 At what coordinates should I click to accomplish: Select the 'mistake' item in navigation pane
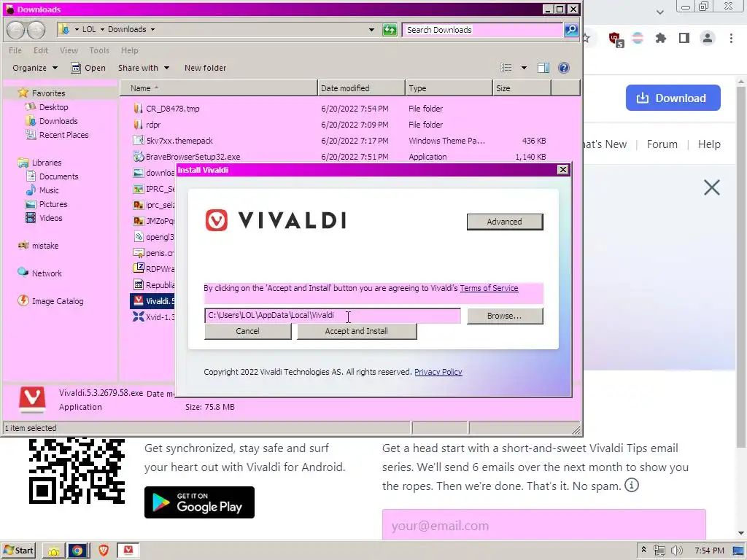[x=44, y=246]
